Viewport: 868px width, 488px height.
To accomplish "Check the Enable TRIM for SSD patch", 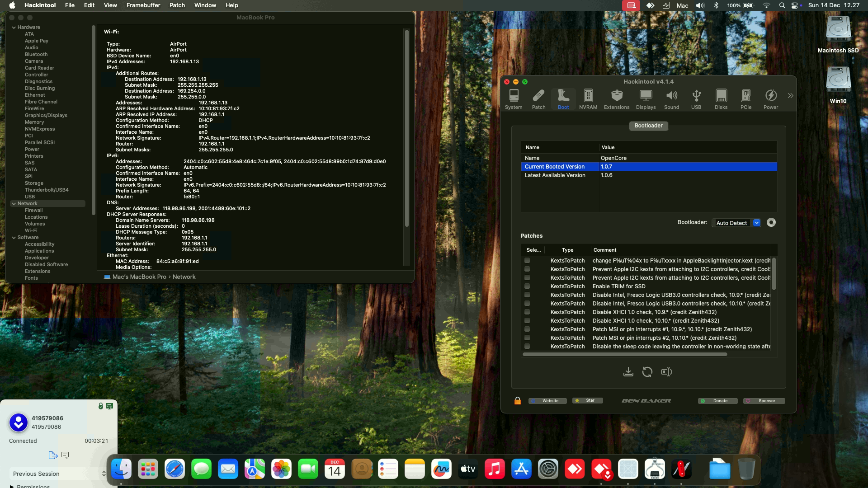I will pyautogui.click(x=527, y=286).
